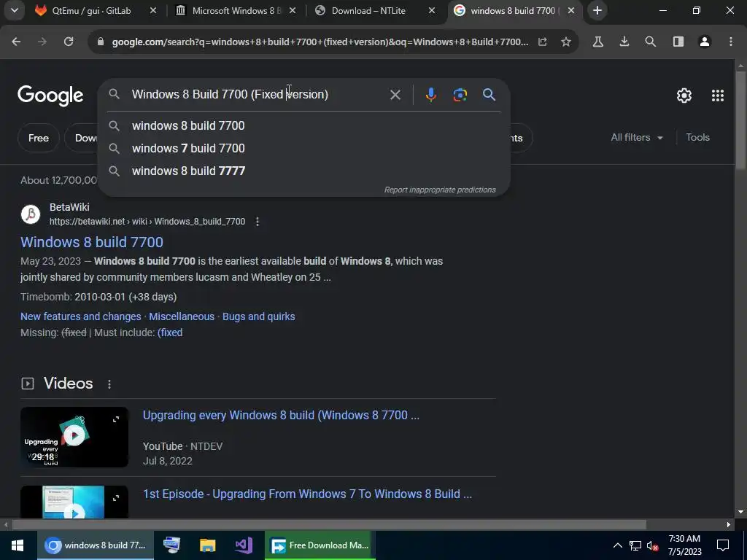Open the Chrome profile icon
Viewport: 747px width, 560px height.
(x=705, y=42)
